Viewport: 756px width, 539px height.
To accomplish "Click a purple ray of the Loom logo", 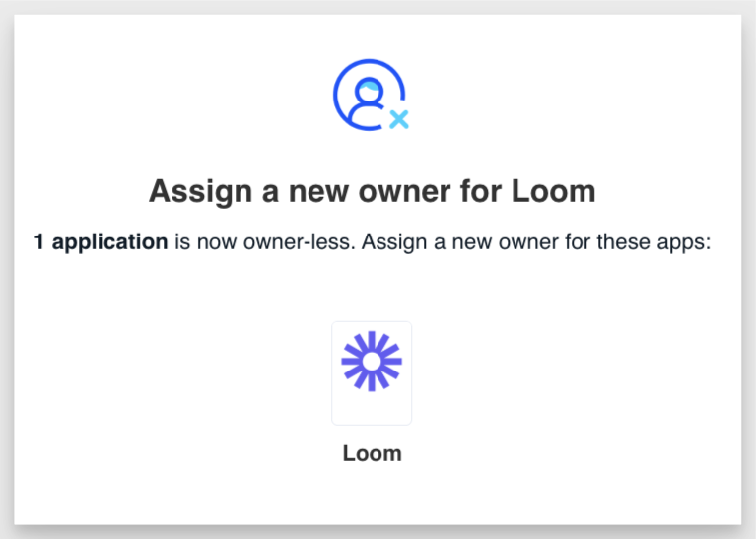I will (372, 340).
